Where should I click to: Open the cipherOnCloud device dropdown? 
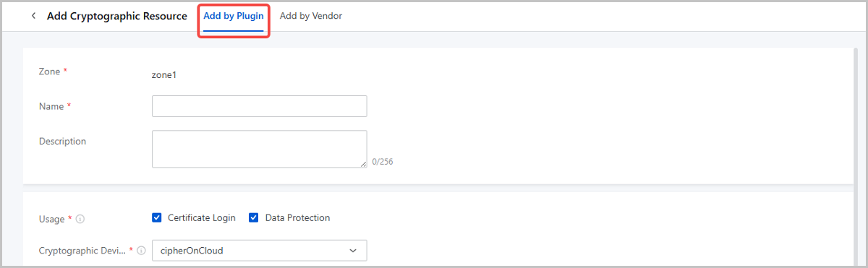click(x=260, y=251)
